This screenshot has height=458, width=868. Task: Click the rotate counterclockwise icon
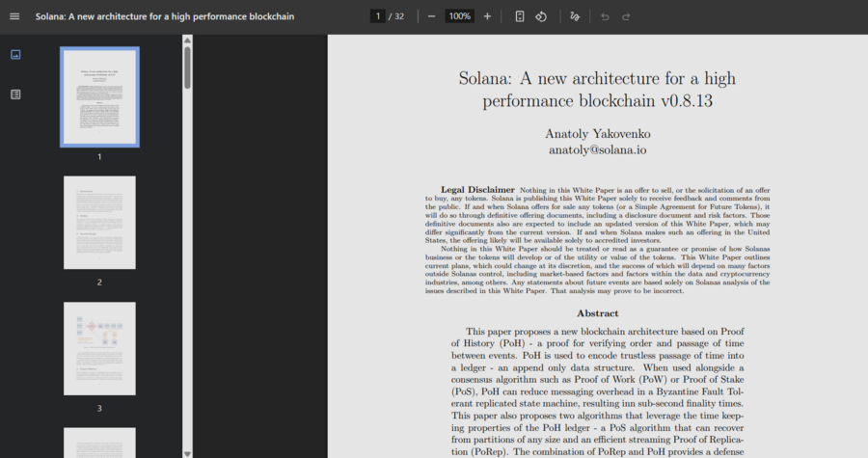coord(541,16)
